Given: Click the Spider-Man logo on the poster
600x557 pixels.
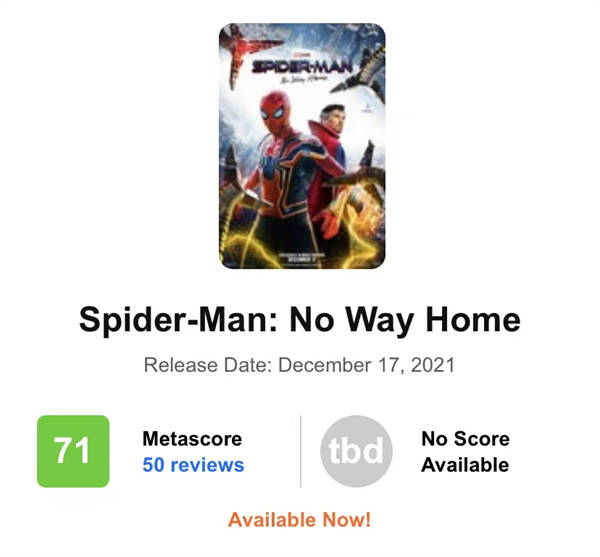Looking at the screenshot, I should (301, 67).
